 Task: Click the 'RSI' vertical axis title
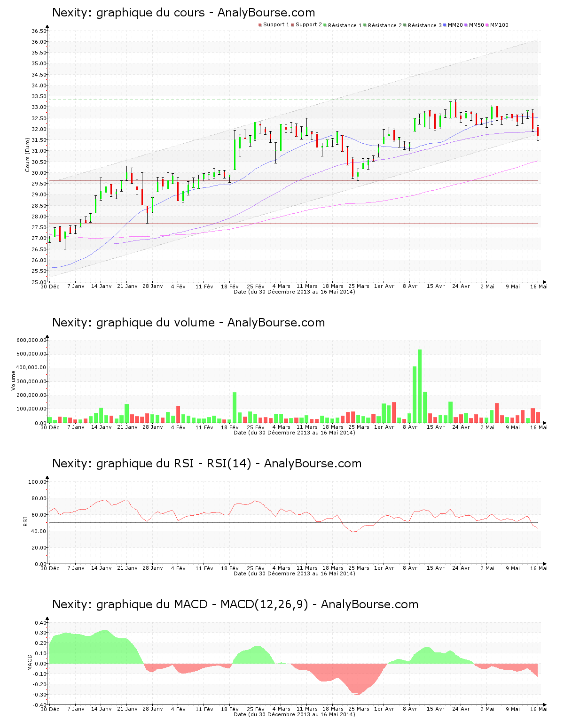25,521
